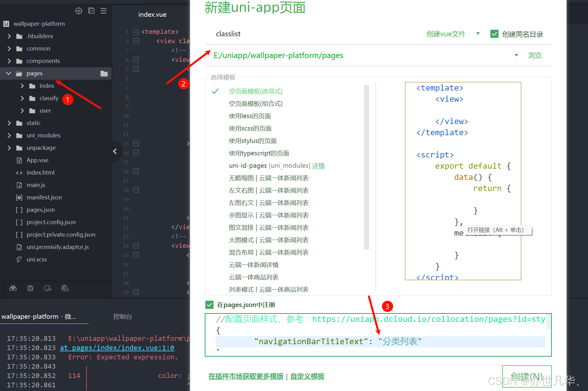Click the uni.scss style file icon
This screenshot has height=391, width=588.
(19, 260)
